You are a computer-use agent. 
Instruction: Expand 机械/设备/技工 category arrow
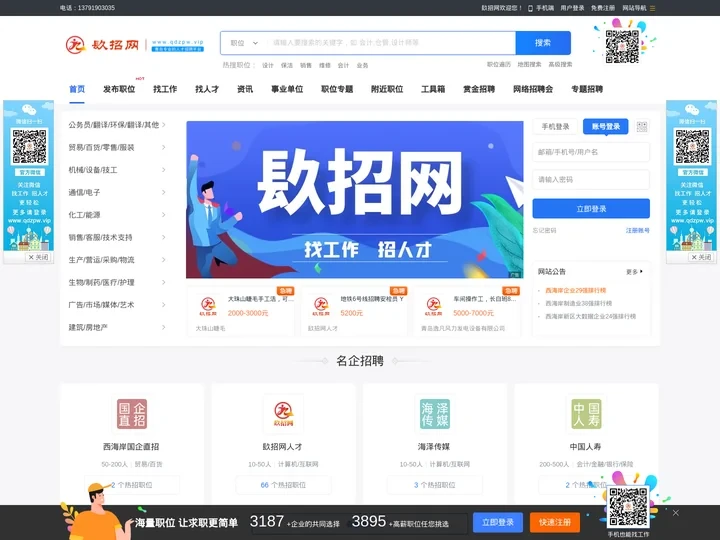click(164, 169)
